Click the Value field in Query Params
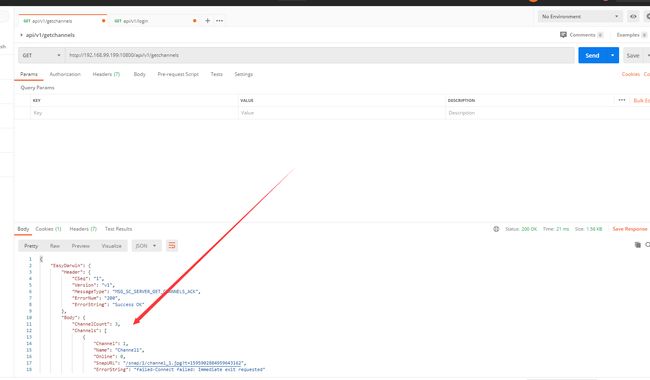Screen dimensions: 650x380 (x=342, y=113)
